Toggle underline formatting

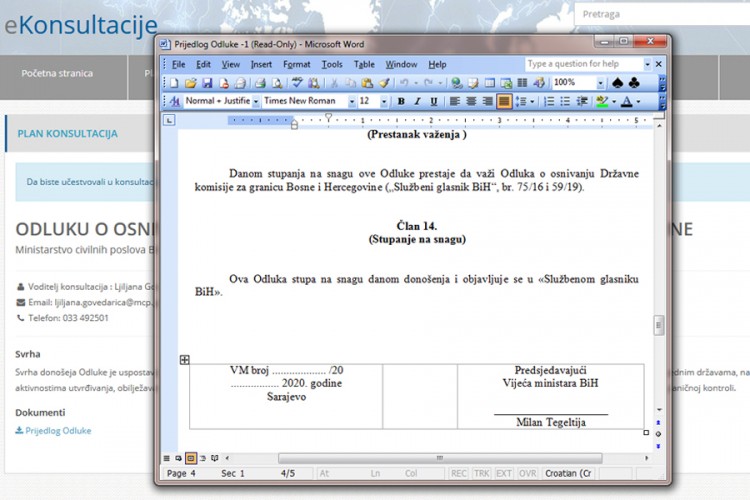[x=433, y=102]
